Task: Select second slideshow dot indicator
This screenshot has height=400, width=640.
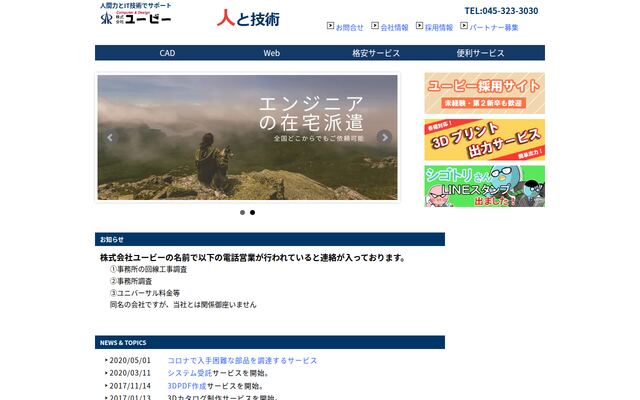Action: pyautogui.click(x=253, y=212)
